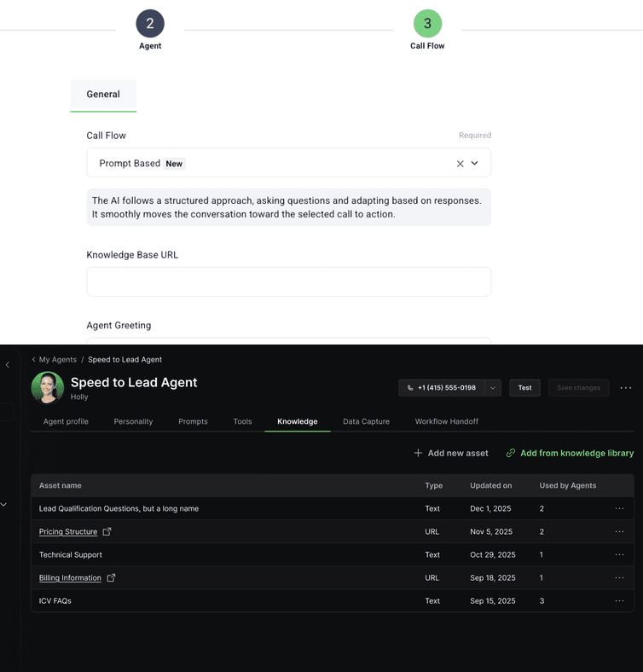Open the more options for Pricing Structure row
The width and height of the screenshot is (643, 672).
[619, 532]
